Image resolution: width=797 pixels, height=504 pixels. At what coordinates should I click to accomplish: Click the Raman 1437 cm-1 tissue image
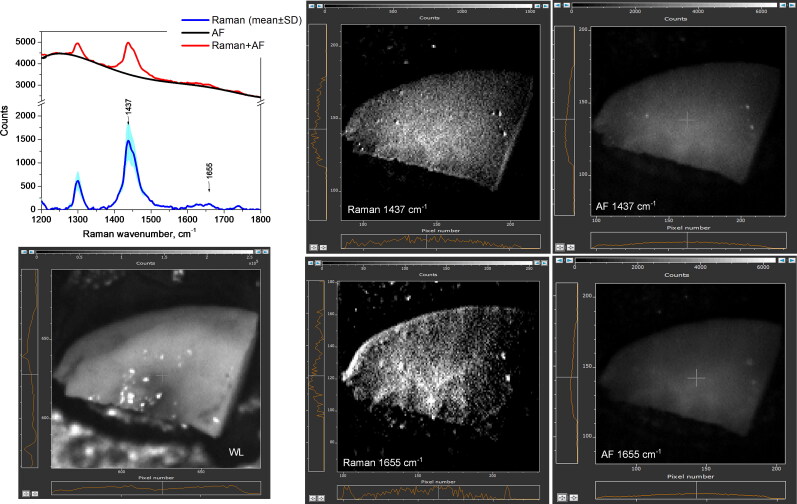tap(440, 122)
